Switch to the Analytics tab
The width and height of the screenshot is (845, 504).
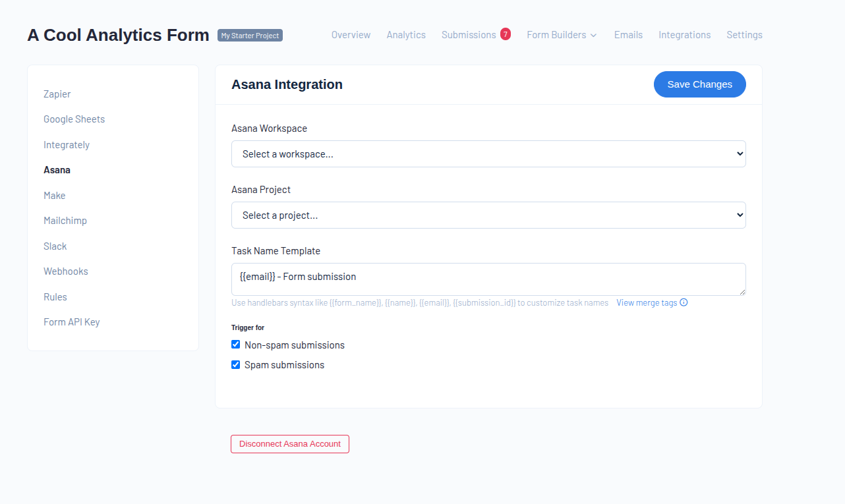(406, 35)
